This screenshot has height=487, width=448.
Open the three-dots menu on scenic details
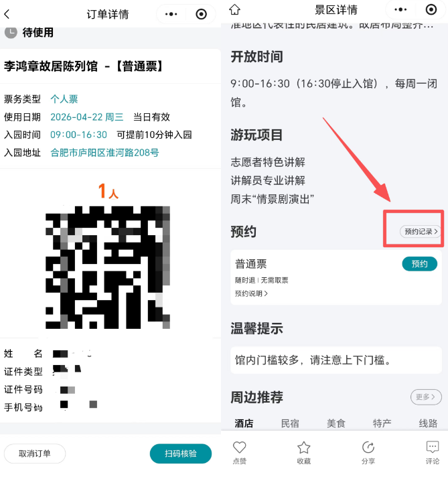(400, 9)
